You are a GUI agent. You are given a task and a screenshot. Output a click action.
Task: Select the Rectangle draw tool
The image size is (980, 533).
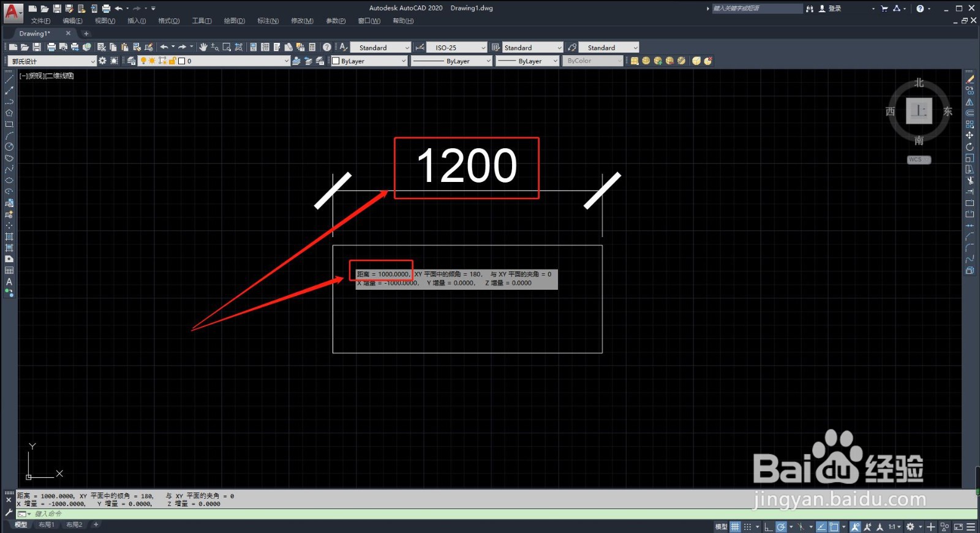pyautogui.click(x=9, y=124)
